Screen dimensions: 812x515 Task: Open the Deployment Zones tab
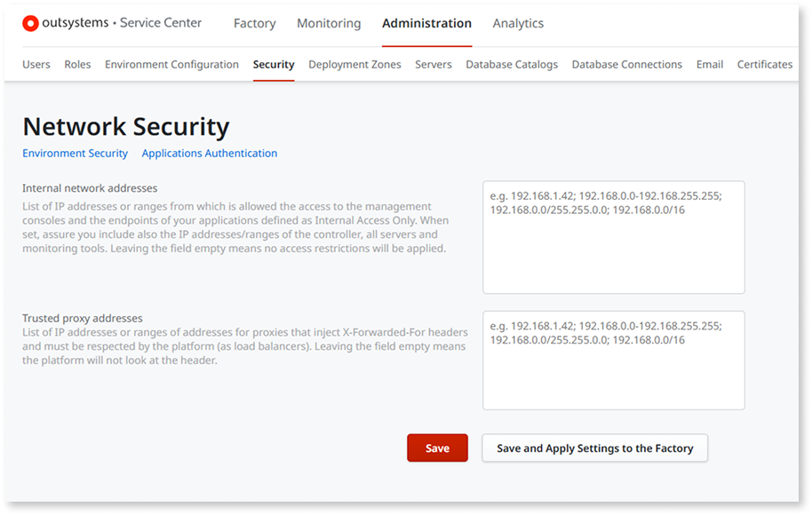[x=354, y=64]
